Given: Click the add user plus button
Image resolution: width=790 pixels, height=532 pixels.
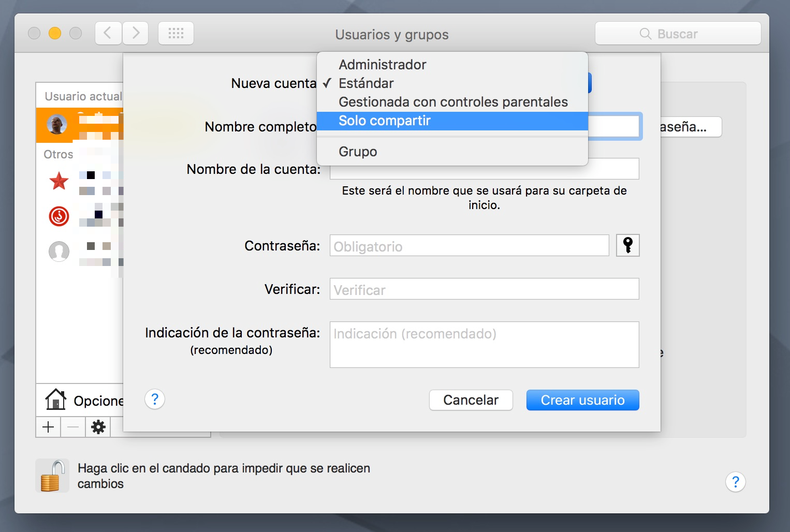Looking at the screenshot, I should [x=48, y=427].
